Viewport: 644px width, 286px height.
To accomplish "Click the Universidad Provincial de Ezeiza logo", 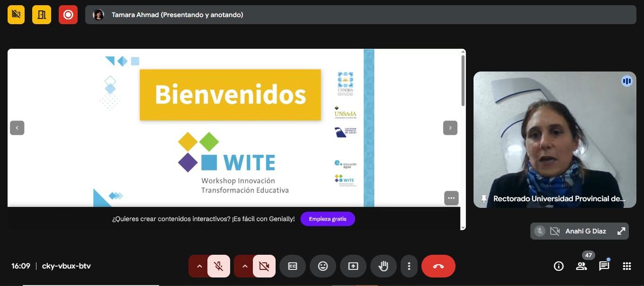I will 345,132.
